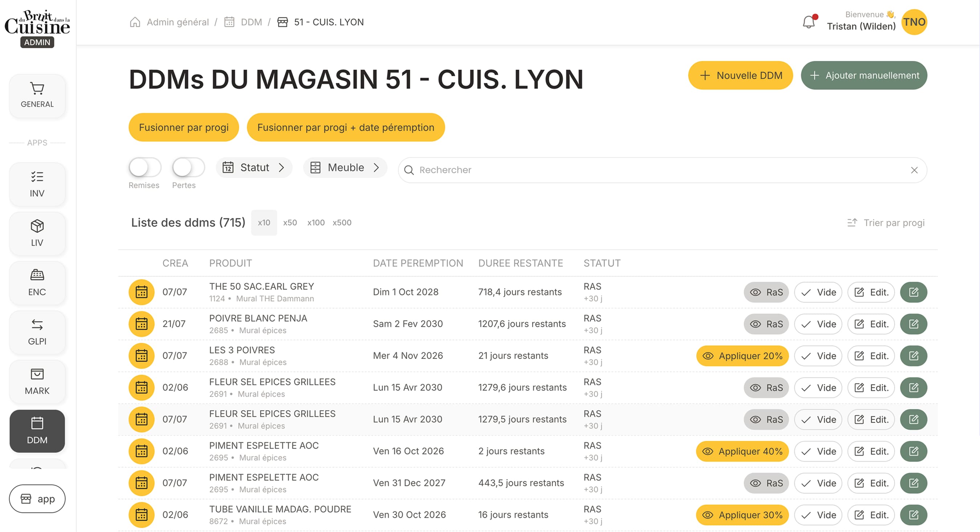Show 10 items per page (x10)
980x532 pixels.
point(264,223)
